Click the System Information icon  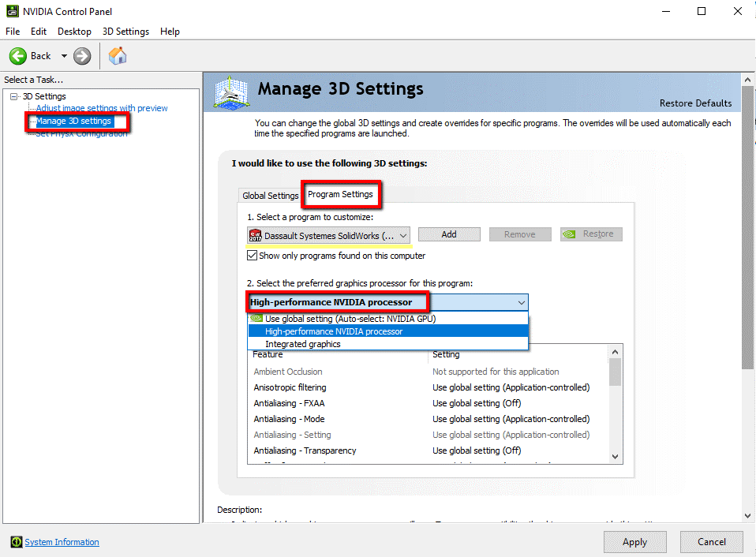[x=16, y=542]
